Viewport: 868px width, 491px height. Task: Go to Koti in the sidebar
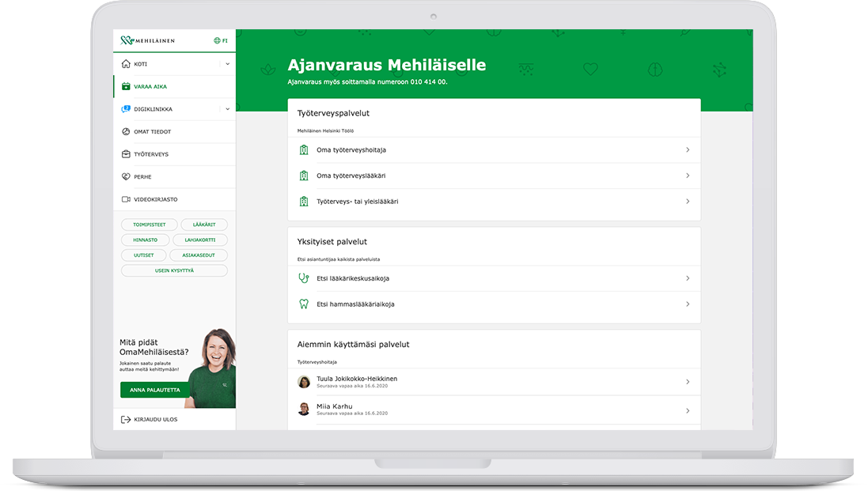(x=174, y=64)
